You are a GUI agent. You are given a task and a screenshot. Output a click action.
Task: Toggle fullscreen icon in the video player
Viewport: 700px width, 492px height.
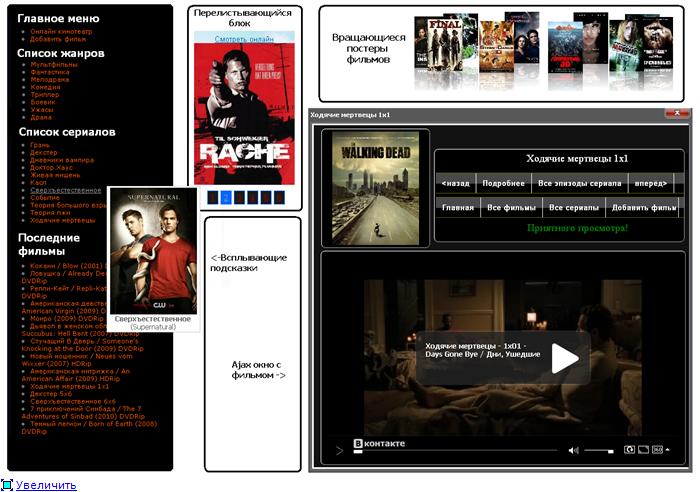[643, 450]
